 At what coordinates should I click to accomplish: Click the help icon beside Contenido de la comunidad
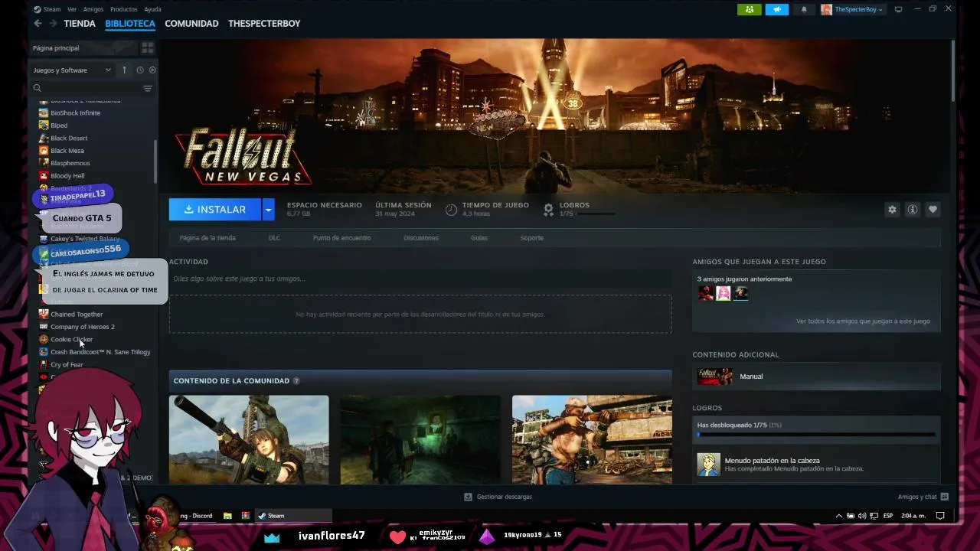[x=296, y=380]
